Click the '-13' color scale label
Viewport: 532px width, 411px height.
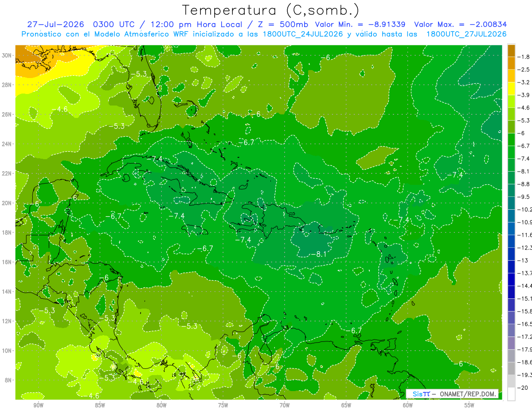tap(522, 260)
